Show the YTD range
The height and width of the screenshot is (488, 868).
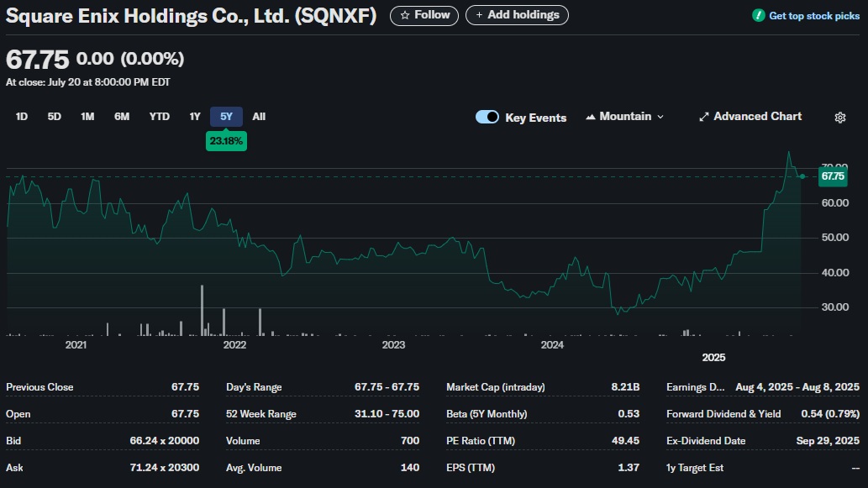tap(160, 117)
